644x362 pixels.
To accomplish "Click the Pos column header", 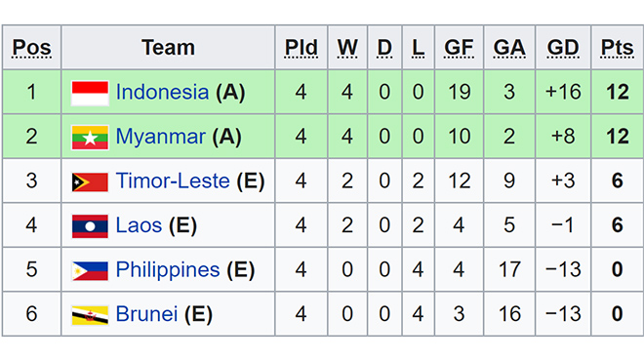I will pyautogui.click(x=31, y=48).
